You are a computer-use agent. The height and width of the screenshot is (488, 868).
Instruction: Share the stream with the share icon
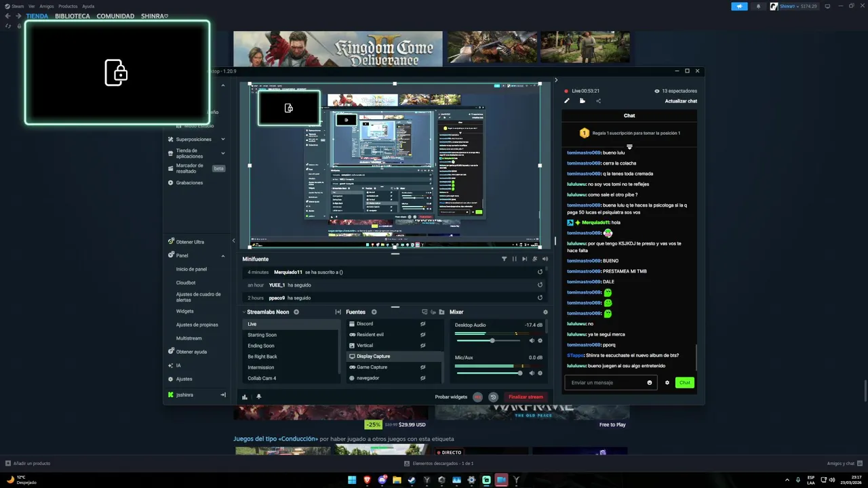tap(598, 101)
